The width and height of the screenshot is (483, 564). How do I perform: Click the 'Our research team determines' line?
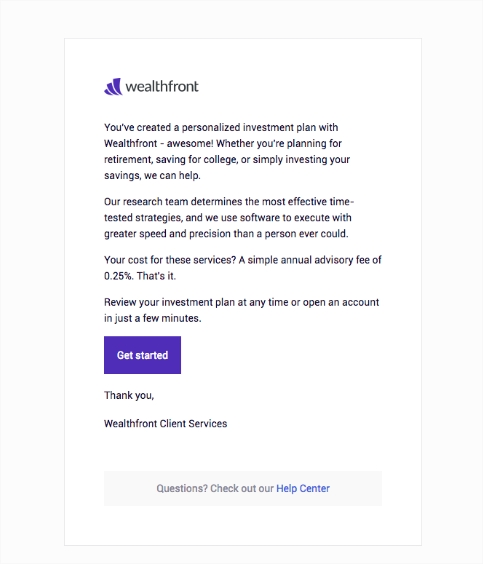(229, 202)
